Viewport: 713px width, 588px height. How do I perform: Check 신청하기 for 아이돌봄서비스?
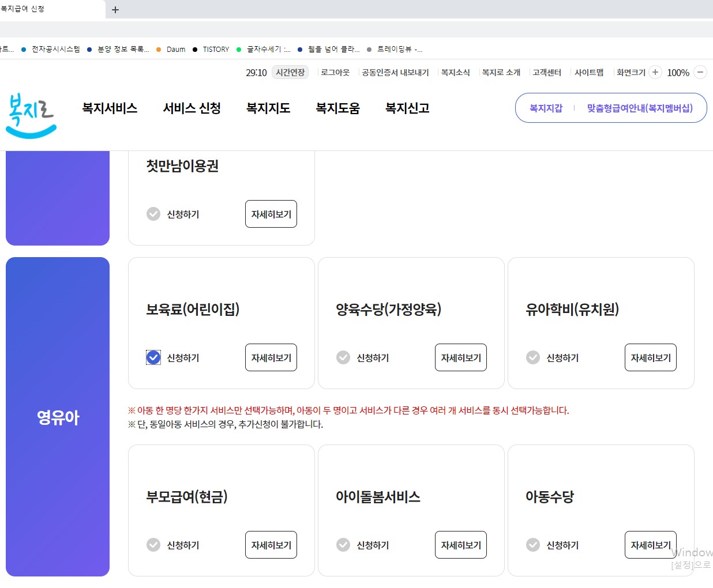(343, 545)
